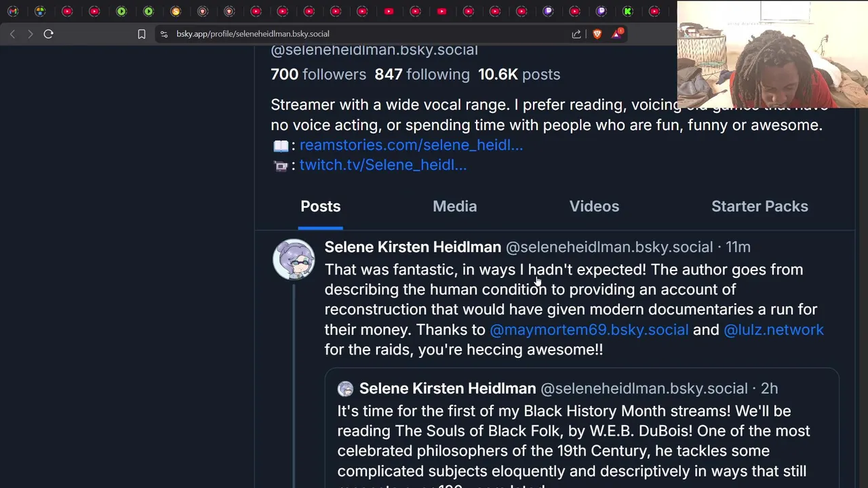The height and width of the screenshot is (488, 868).
Task: Bookmark this page with the bookmark icon
Action: (x=142, y=34)
